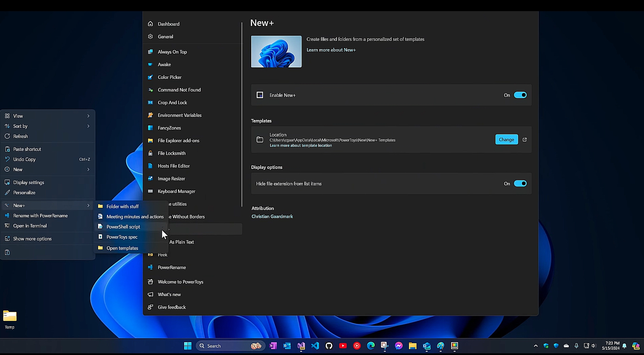The image size is (644, 355).
Task: Open the Hosts File Editor icon
Action: pos(150,166)
